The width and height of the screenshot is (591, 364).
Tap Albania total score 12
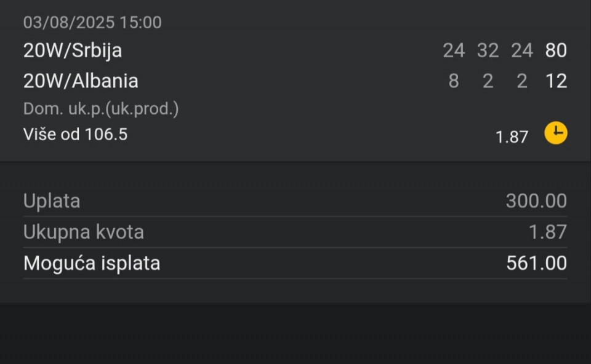click(557, 81)
